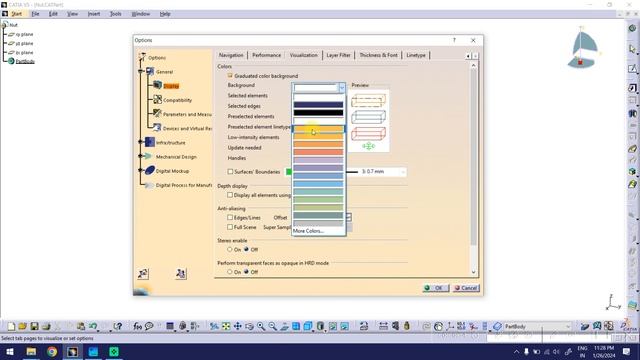Pick the black color swatch

click(x=318, y=113)
